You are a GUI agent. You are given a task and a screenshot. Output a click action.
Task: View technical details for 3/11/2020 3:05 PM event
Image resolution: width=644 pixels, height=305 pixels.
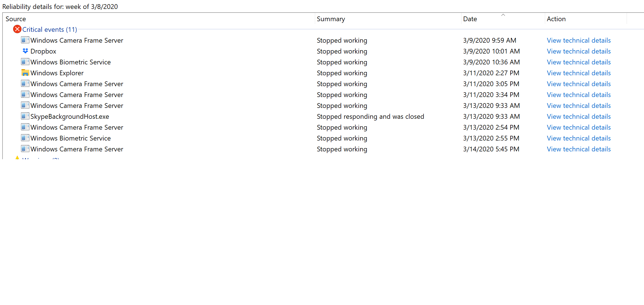coord(579,84)
